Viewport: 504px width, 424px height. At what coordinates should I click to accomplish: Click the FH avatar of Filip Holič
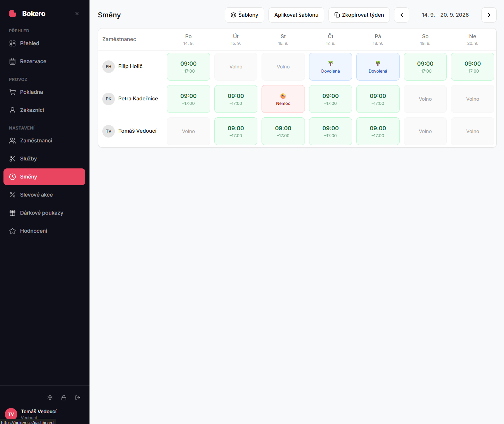tap(109, 67)
